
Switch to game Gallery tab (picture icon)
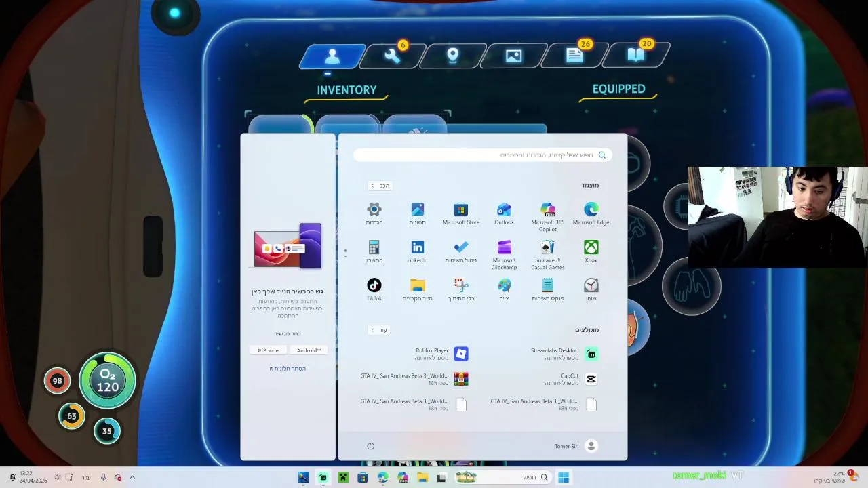coord(513,56)
